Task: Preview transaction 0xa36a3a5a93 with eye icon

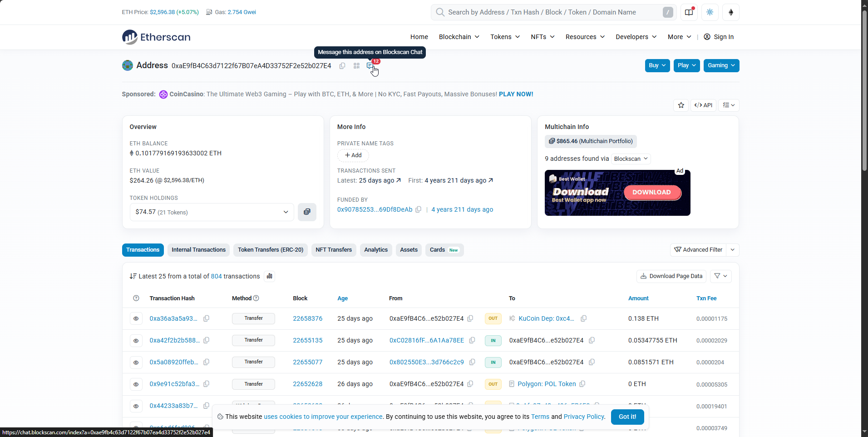Action: (x=136, y=318)
